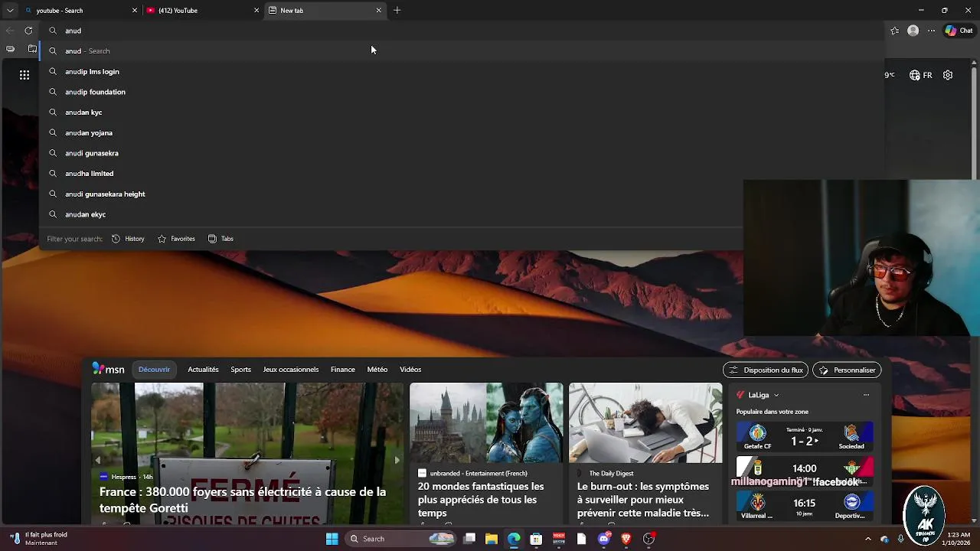Show hidden system tray icons chevron
This screenshot has width=980, height=551.
[868, 539]
